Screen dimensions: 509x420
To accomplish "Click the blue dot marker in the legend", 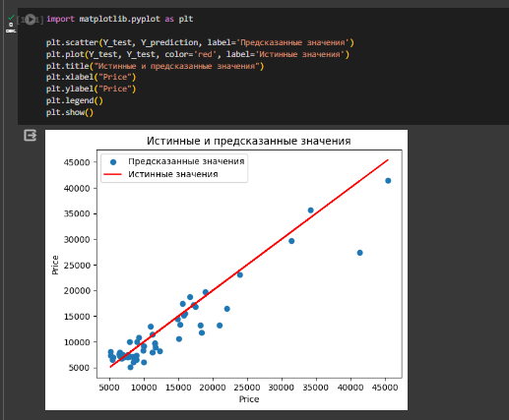I will tap(113, 161).
